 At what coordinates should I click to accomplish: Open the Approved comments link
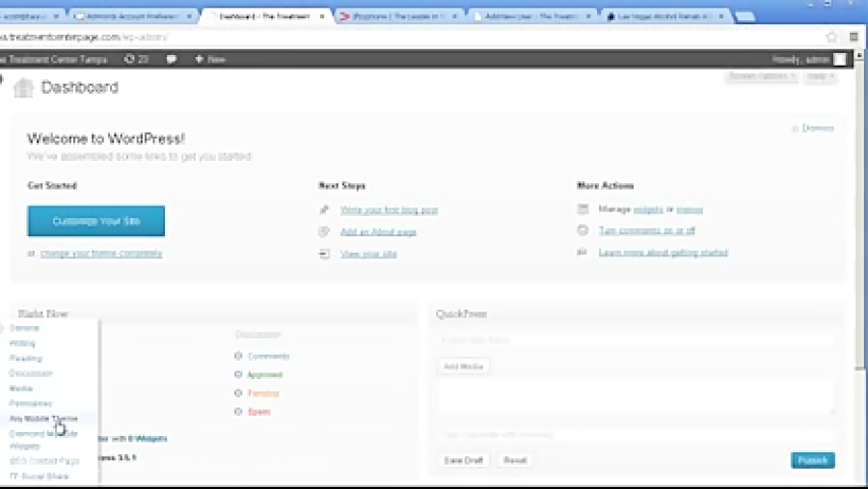tap(264, 375)
